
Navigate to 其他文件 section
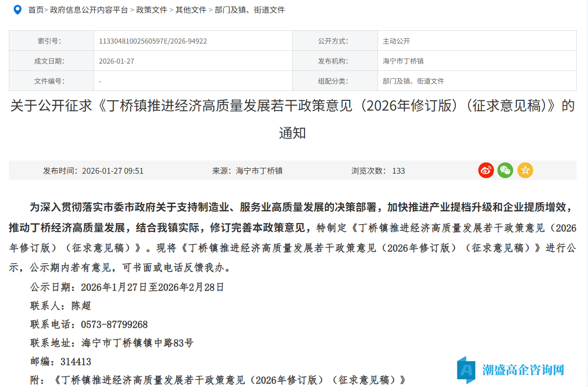tap(190, 10)
